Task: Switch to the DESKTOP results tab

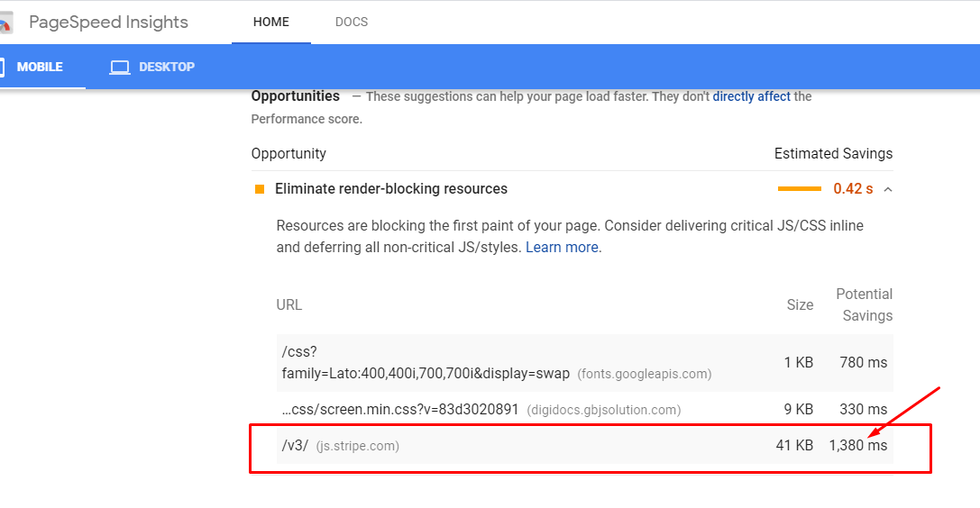Action: [151, 67]
